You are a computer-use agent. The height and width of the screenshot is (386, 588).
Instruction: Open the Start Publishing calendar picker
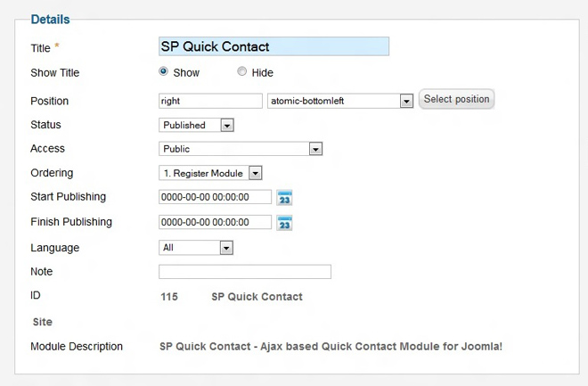click(x=284, y=198)
